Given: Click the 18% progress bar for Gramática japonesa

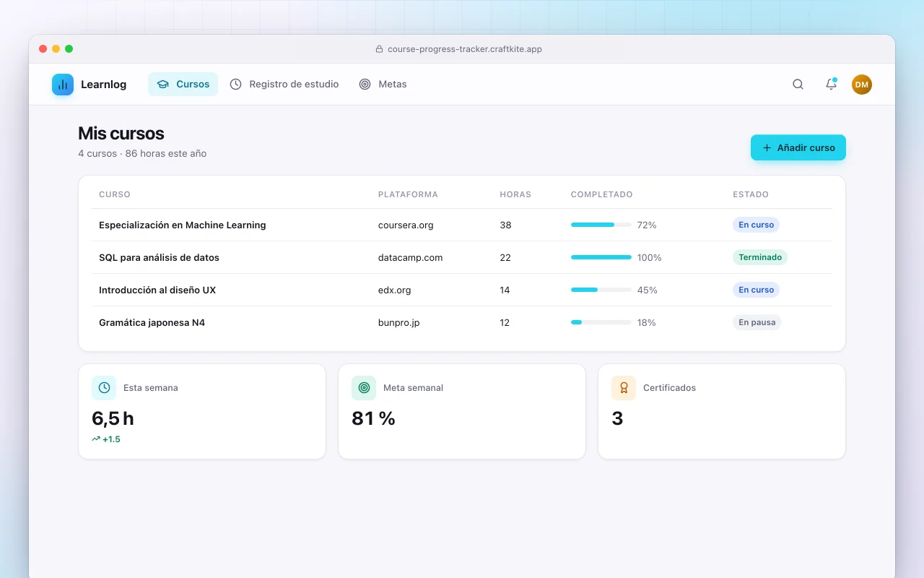Looking at the screenshot, I should point(601,322).
